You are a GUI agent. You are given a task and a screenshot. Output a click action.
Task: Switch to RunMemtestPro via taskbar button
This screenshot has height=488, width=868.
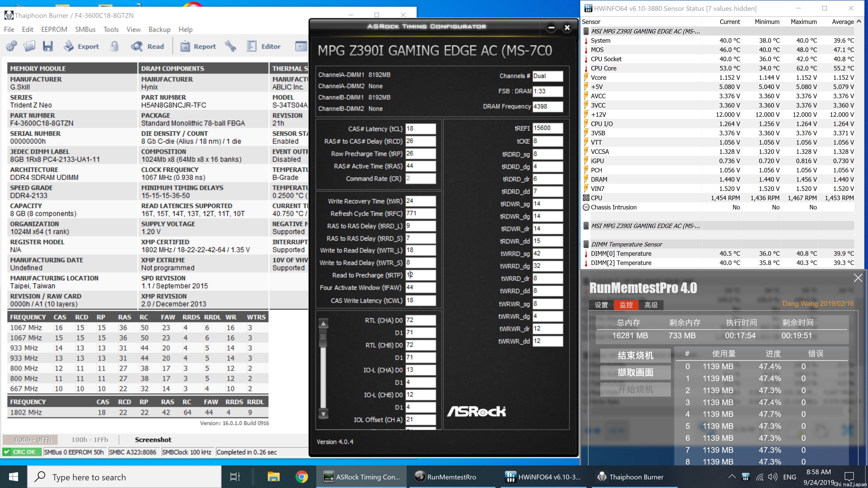click(x=452, y=477)
